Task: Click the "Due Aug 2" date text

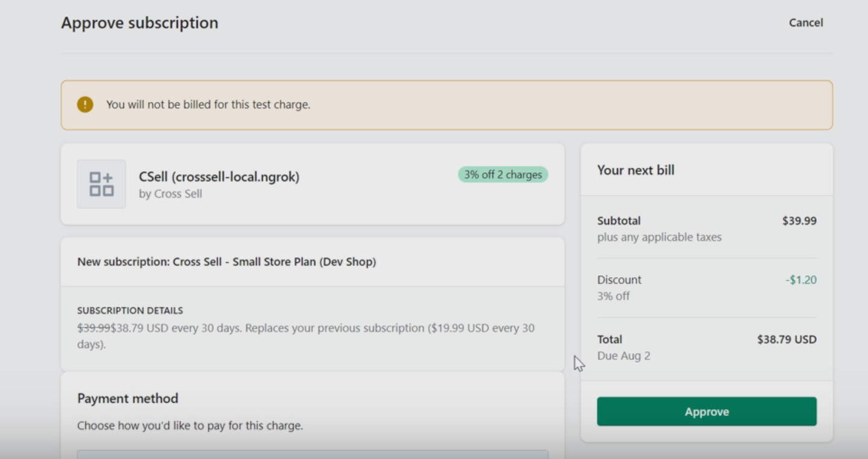Action: (x=624, y=356)
